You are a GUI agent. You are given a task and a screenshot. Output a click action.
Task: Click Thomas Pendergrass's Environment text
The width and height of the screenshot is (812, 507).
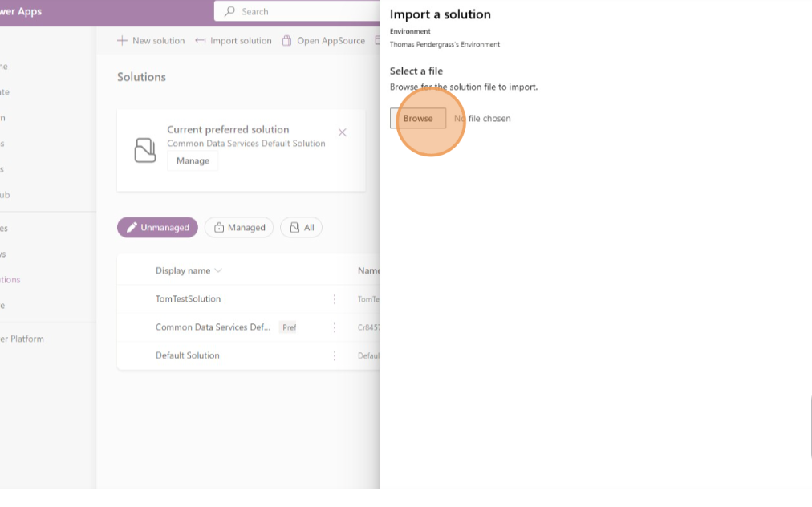445,45
